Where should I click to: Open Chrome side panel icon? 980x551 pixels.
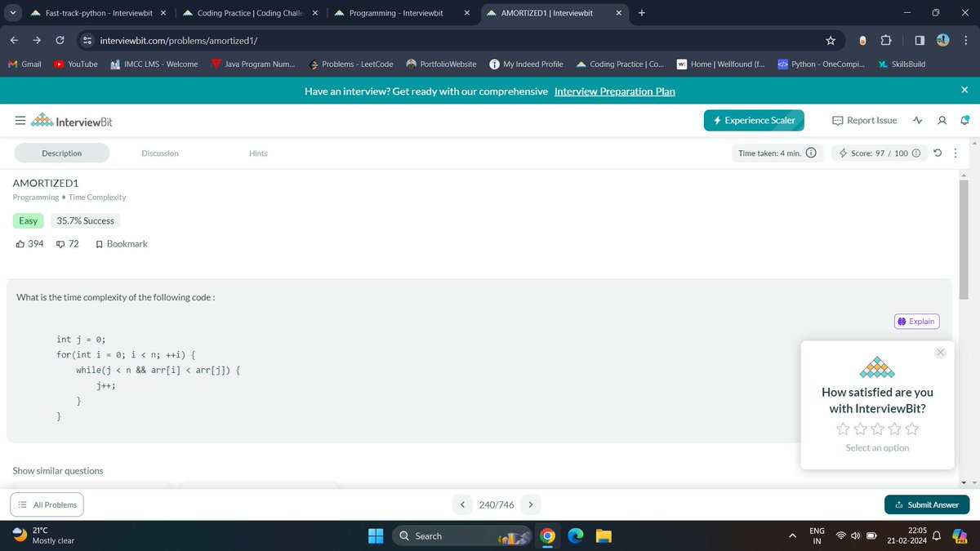pos(919,40)
